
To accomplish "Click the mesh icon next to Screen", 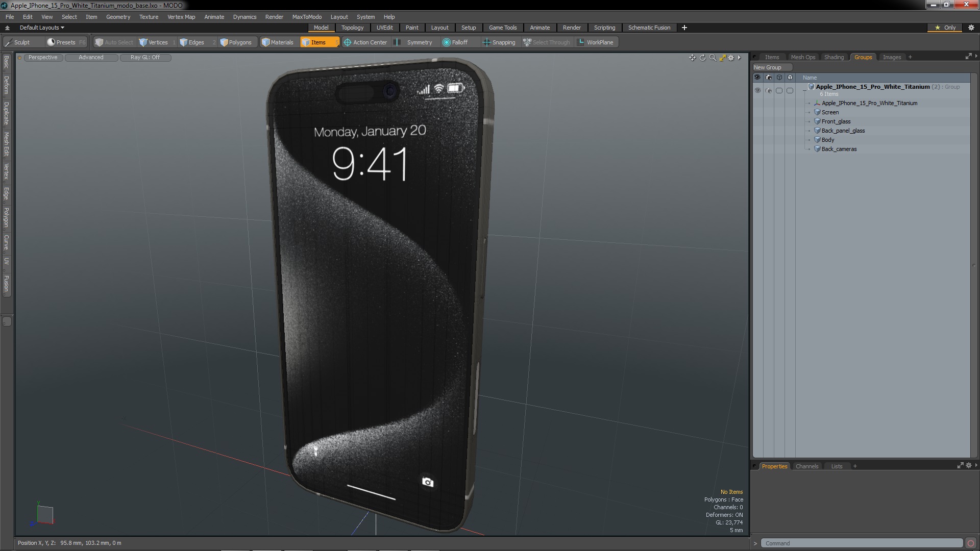I will (817, 112).
